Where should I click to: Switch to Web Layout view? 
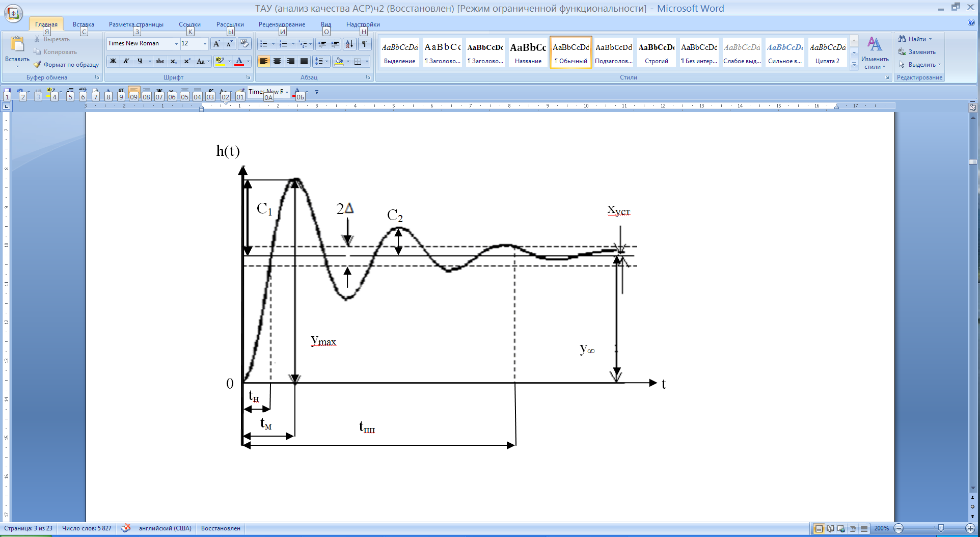pyautogui.click(x=841, y=529)
